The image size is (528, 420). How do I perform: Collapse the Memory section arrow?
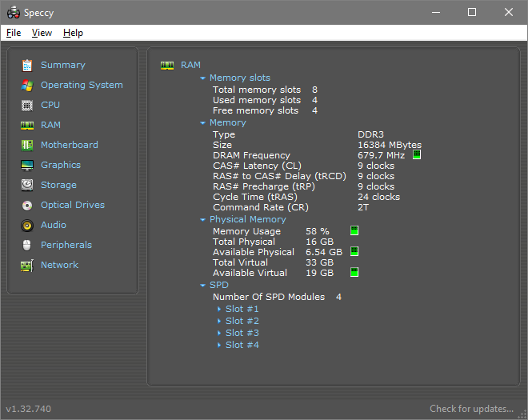click(202, 123)
